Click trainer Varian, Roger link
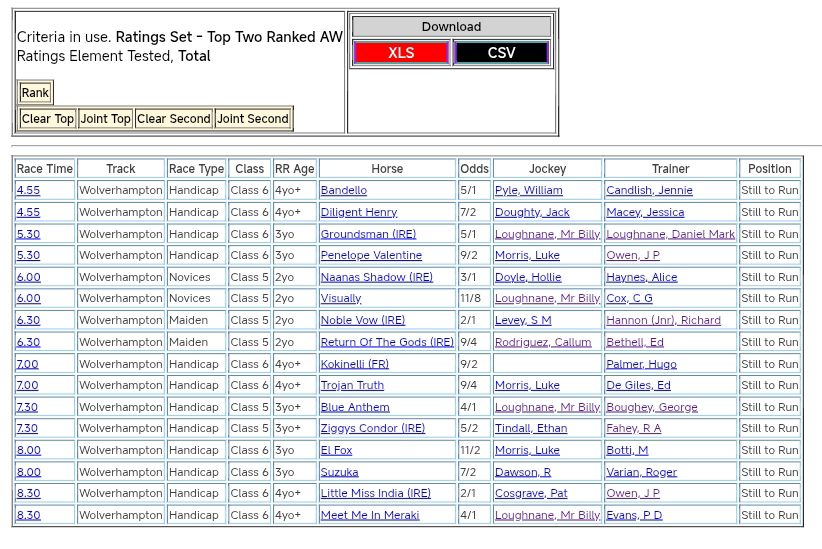 click(x=641, y=472)
